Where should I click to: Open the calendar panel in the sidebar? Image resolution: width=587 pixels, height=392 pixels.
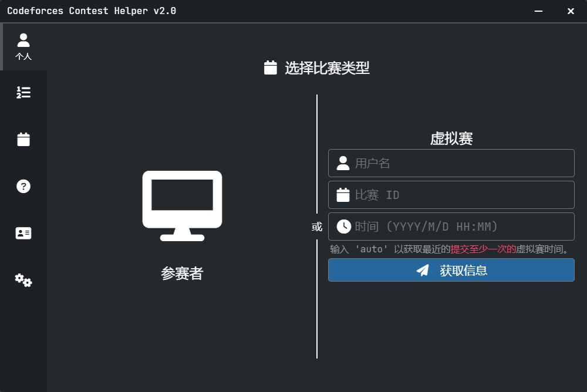[23, 139]
